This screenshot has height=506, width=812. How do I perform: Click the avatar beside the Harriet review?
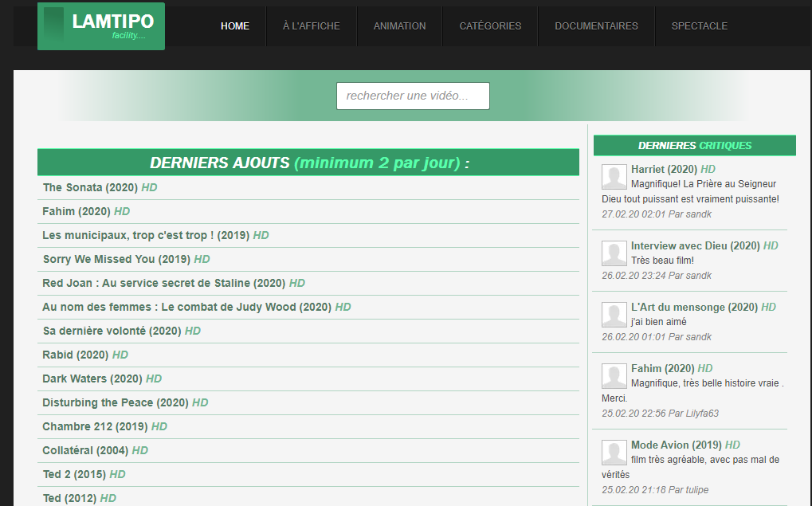coord(614,177)
